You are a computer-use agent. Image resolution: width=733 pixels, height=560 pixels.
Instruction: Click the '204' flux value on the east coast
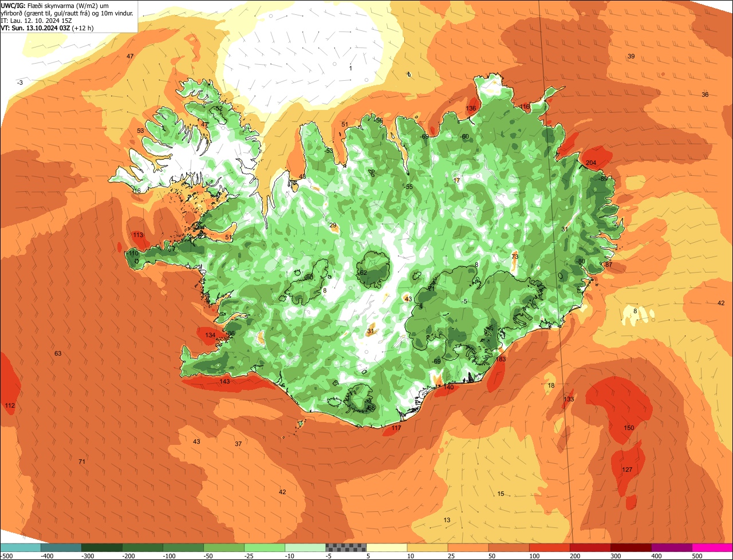[591, 163]
